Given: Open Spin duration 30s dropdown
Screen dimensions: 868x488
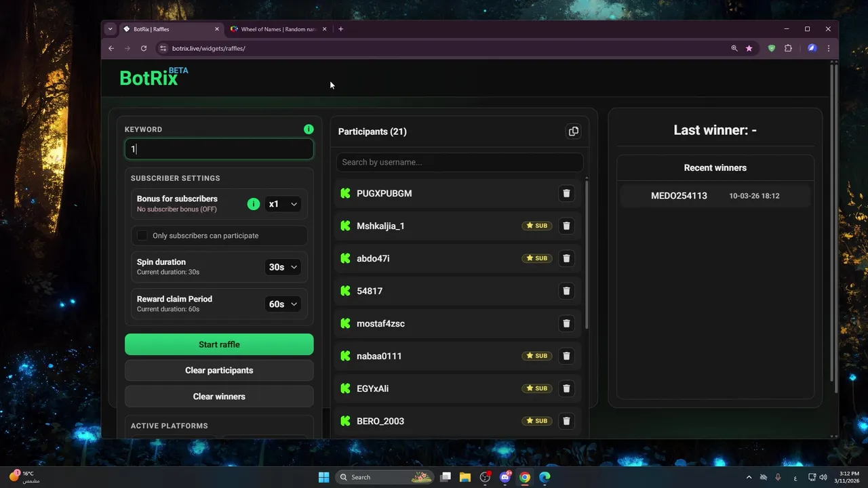Looking at the screenshot, I should [283, 267].
